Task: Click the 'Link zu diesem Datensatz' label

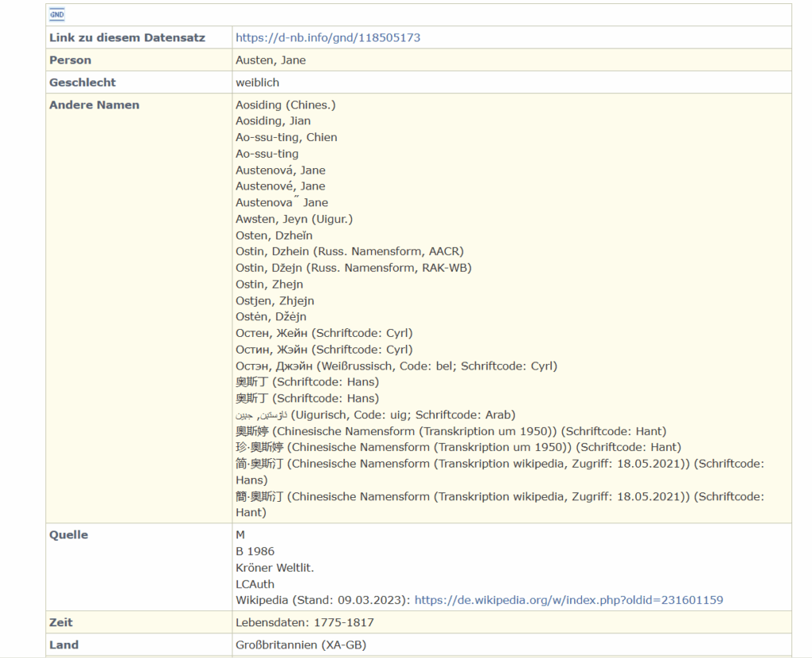Action: [127, 38]
